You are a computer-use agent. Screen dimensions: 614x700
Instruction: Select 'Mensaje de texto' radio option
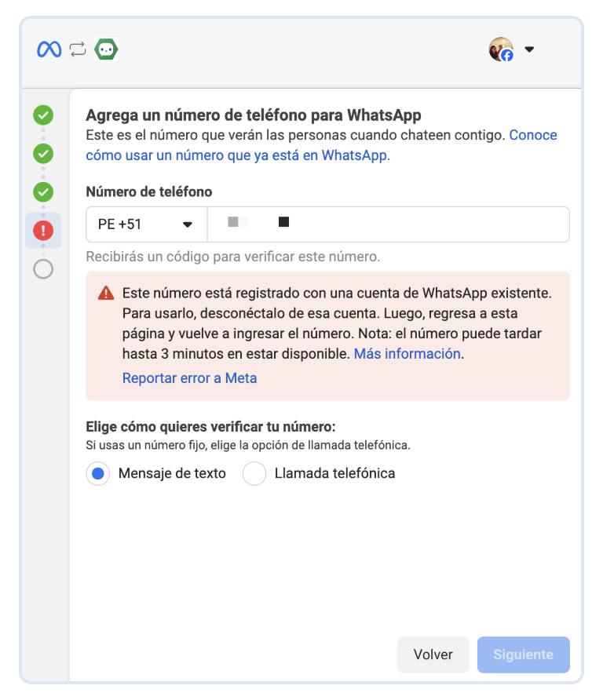tap(98, 473)
